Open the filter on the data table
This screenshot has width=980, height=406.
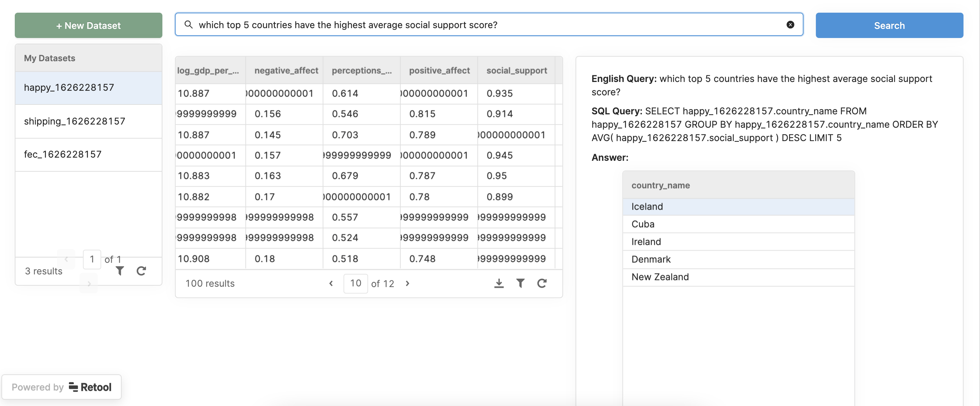[x=520, y=283]
